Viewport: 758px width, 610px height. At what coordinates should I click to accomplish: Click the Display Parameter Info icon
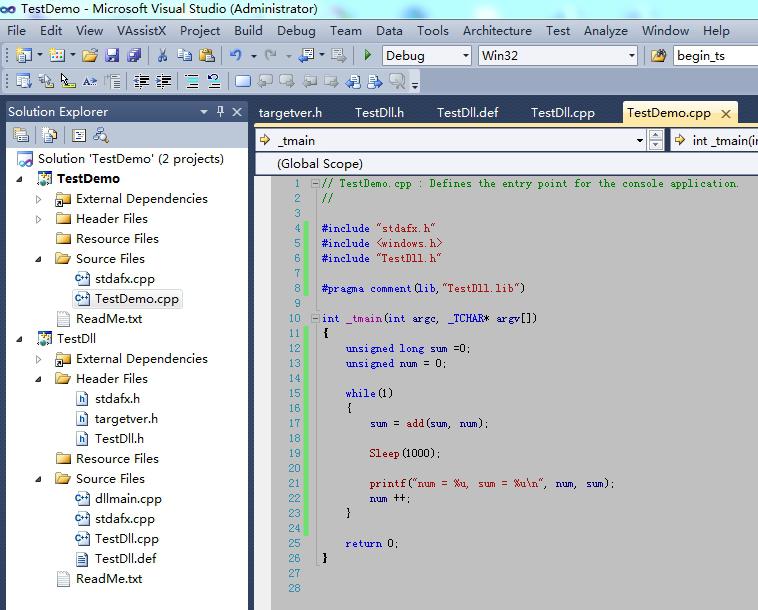point(46,82)
